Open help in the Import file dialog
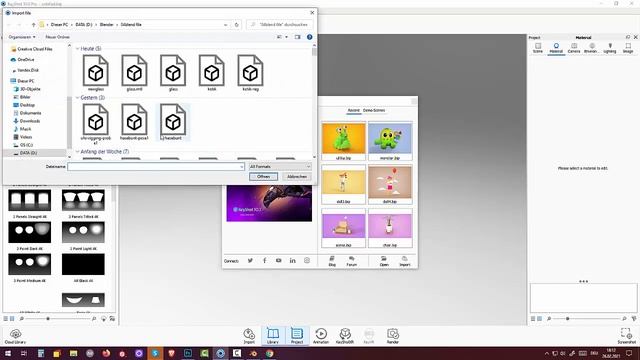This screenshot has width=640, height=360. pos(310,37)
